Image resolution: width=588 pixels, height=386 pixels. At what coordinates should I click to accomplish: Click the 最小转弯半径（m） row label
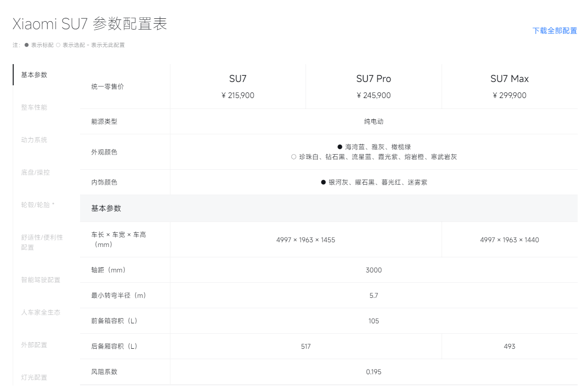click(119, 296)
